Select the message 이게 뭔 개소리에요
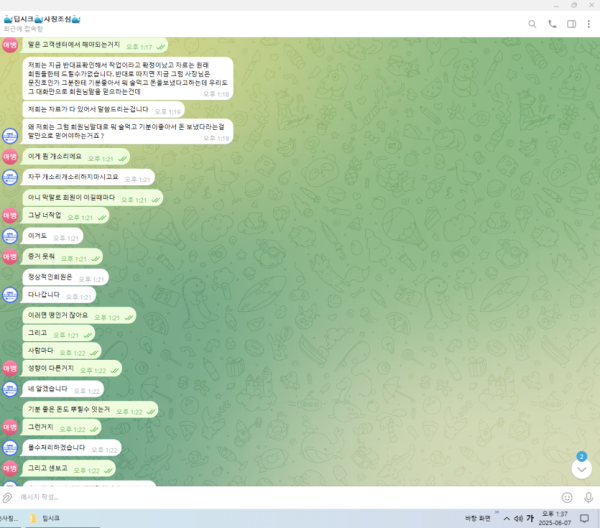Image resolution: width=600 pixels, height=528 pixels. (76, 156)
